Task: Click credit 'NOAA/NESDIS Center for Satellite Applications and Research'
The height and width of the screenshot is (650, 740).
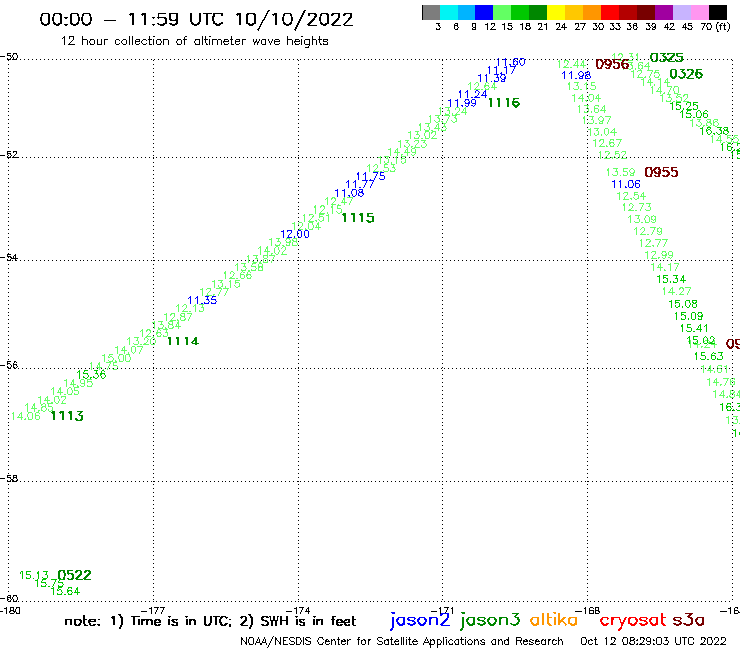Action: tap(402, 641)
